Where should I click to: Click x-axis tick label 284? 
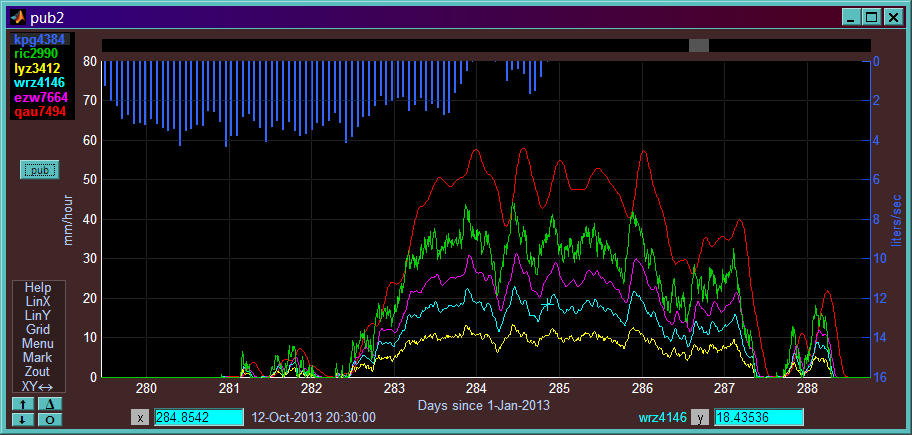coord(476,389)
